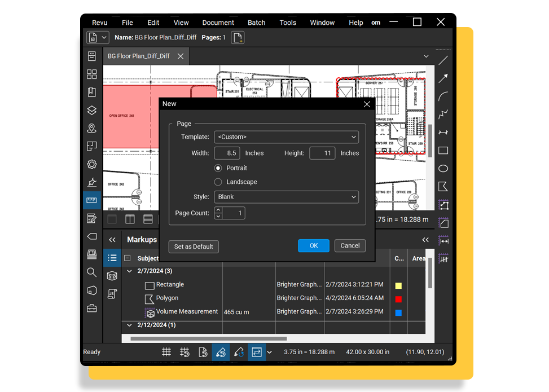The image size is (549, 392).
Task: Collapse the 2/12/2024 (1) group
Action: pyautogui.click(x=130, y=325)
